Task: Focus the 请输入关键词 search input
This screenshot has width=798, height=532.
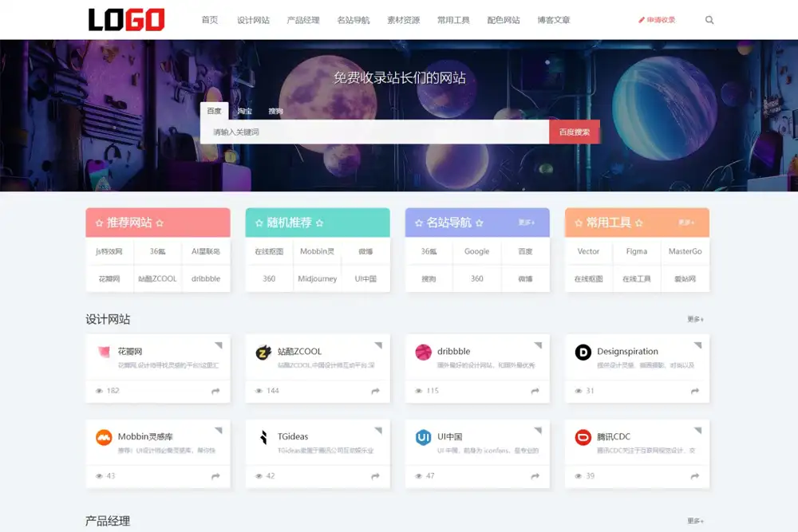Action: tap(374, 132)
